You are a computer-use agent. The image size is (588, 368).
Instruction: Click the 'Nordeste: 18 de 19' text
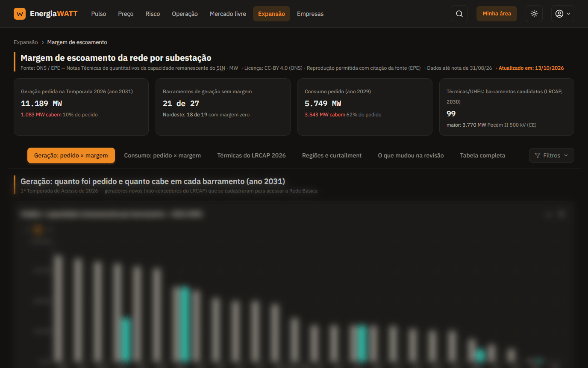[x=185, y=115]
